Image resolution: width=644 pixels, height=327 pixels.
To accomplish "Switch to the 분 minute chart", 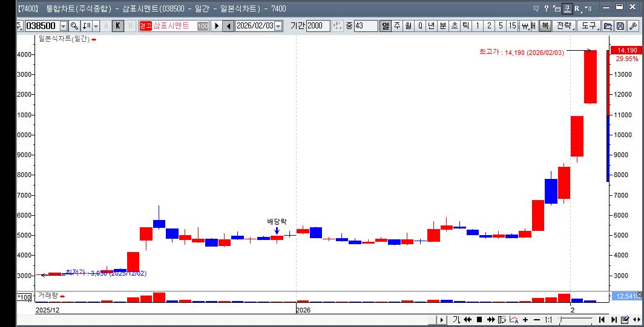I will [x=442, y=26].
